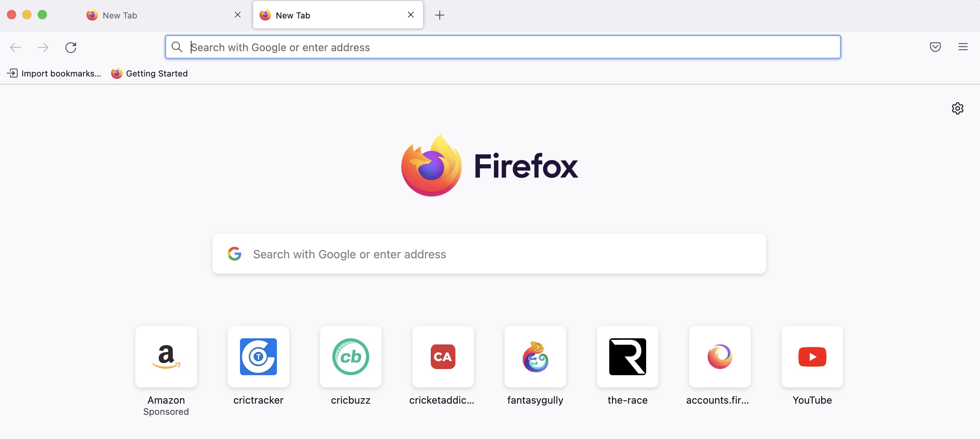980x439 pixels.
Task: Click the back navigation arrow
Action: (15, 47)
